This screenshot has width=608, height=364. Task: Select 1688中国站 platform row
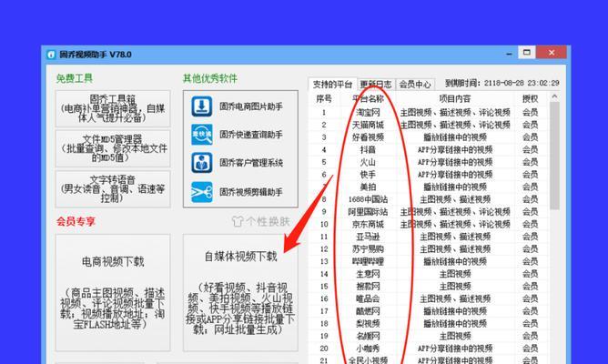tap(429, 199)
